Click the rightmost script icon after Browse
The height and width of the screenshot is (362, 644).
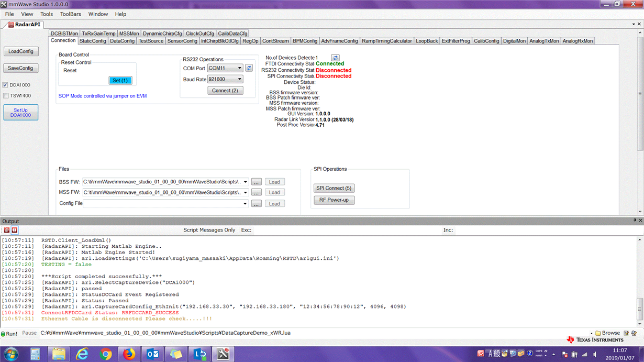coord(634,333)
